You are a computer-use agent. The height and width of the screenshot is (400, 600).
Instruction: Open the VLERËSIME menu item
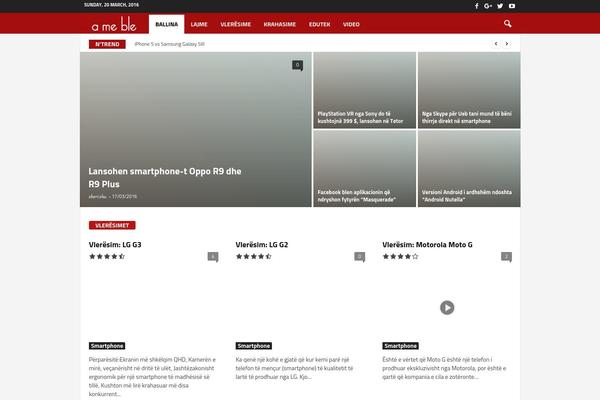coord(235,24)
